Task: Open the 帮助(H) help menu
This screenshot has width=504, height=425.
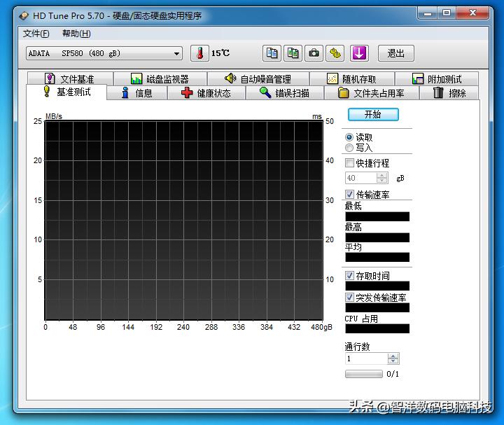Action: coord(76,34)
